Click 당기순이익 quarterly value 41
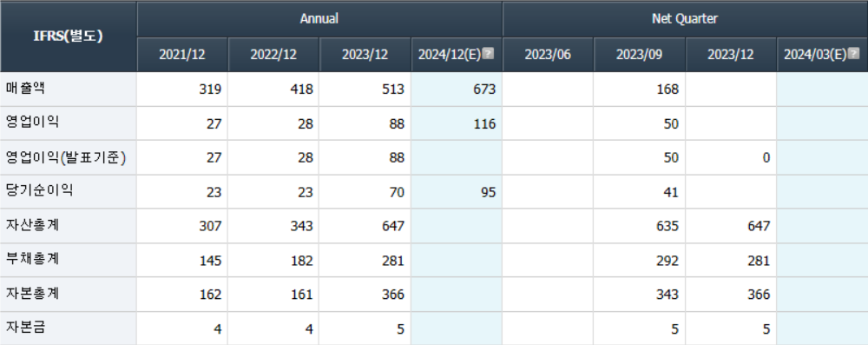Screen dimensions: 868x345 [x=671, y=192]
